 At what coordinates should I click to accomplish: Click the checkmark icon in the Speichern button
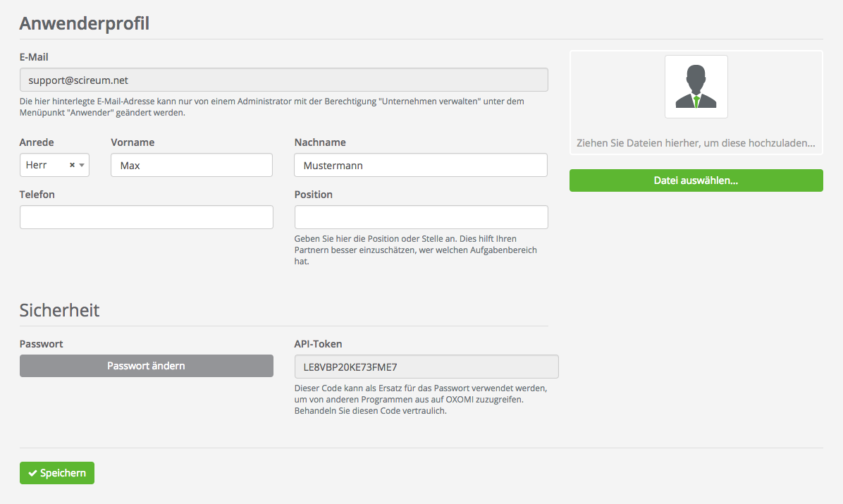[32, 474]
